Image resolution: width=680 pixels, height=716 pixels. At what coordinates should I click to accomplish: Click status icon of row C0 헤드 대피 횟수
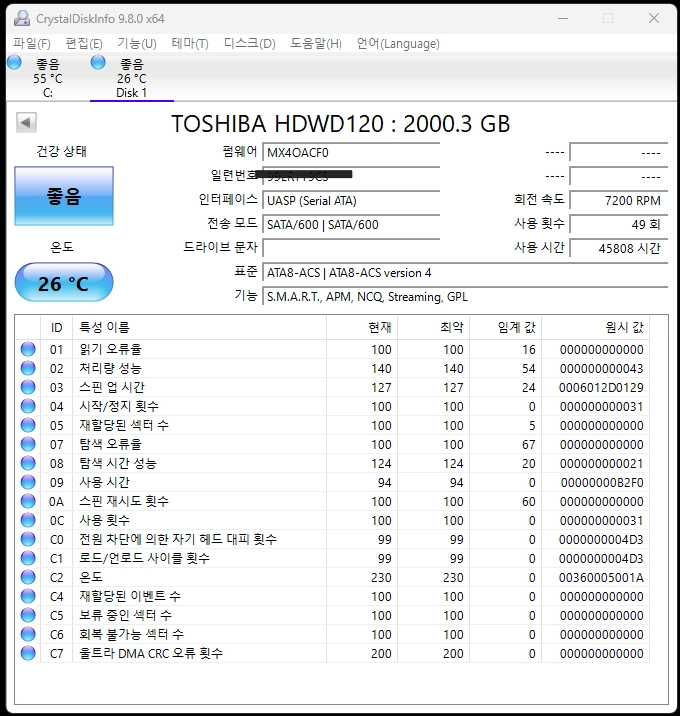point(28,539)
